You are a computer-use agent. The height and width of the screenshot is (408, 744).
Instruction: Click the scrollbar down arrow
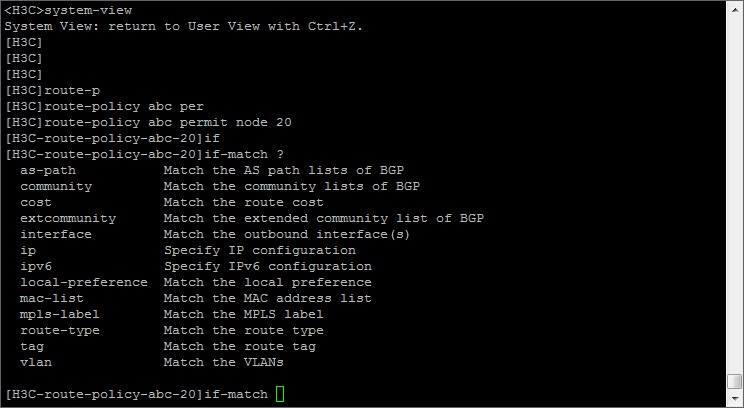(x=735, y=398)
